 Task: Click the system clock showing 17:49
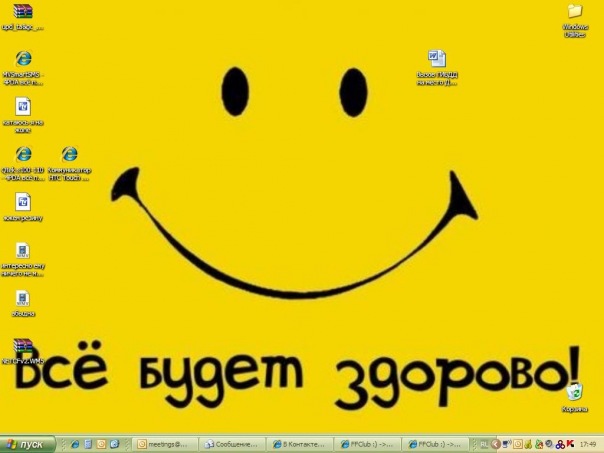tap(587, 444)
